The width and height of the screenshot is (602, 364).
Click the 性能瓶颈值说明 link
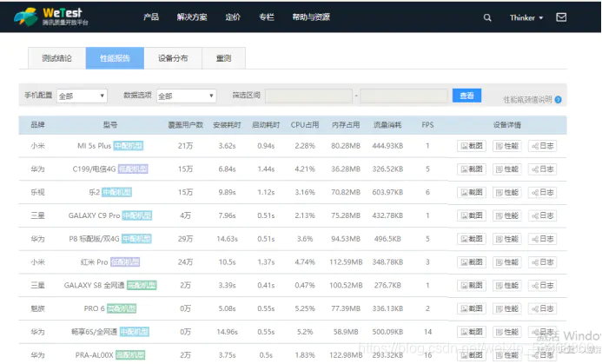pyautogui.click(x=528, y=100)
